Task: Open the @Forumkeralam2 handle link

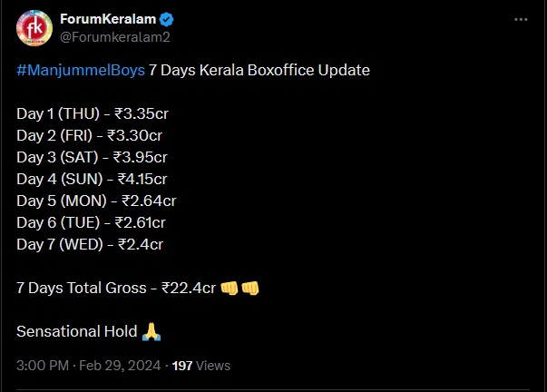Action: [x=115, y=37]
